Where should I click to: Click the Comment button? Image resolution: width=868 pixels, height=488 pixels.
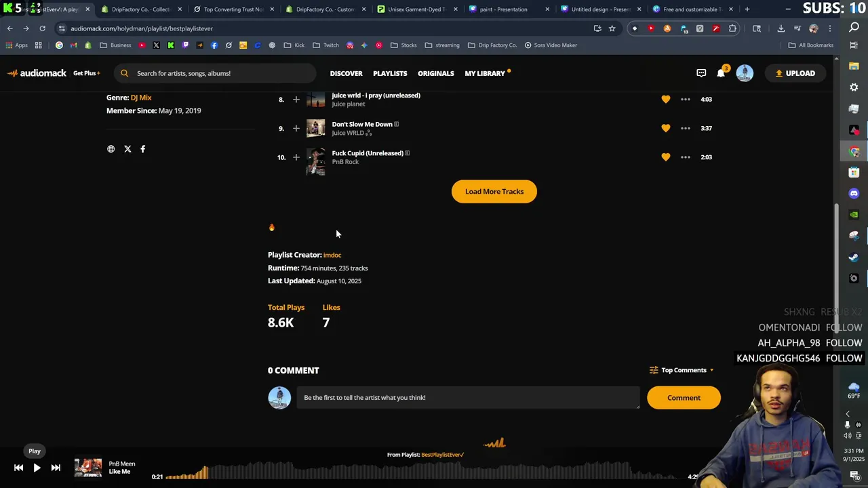coord(684,398)
